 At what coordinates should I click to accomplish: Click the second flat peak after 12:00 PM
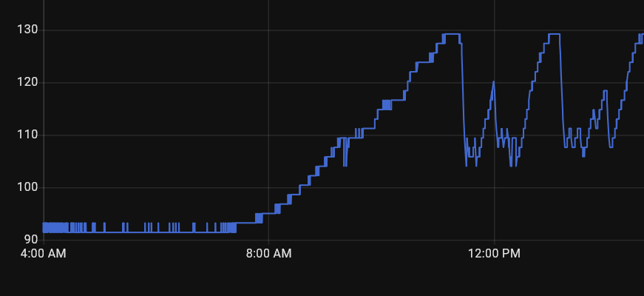(x=554, y=34)
